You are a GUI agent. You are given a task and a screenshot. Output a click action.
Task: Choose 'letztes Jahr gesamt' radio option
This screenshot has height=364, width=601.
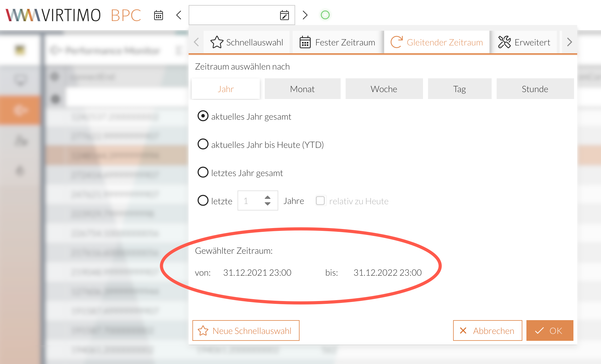pos(203,173)
